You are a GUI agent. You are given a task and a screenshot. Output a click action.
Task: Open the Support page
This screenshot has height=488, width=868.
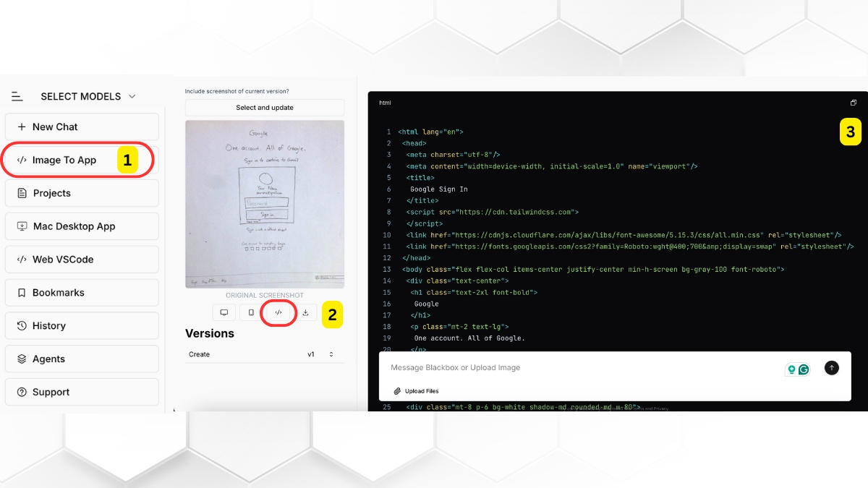coord(82,392)
